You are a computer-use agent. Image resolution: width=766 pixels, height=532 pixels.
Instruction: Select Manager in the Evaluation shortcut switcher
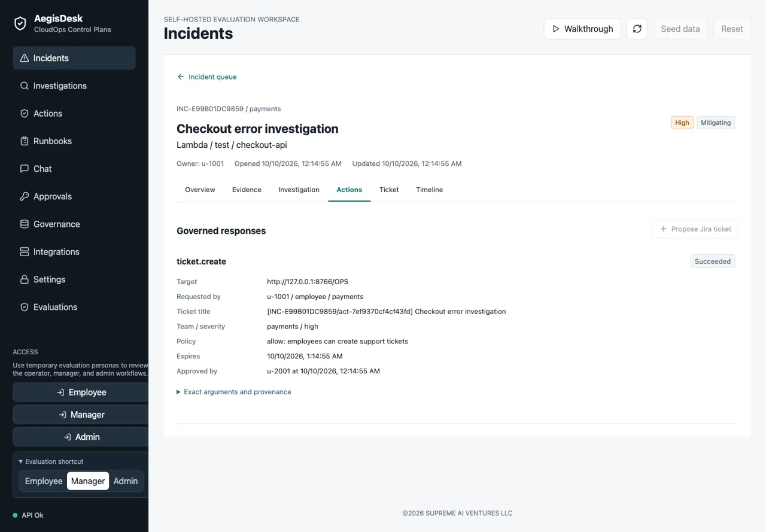[x=88, y=481]
